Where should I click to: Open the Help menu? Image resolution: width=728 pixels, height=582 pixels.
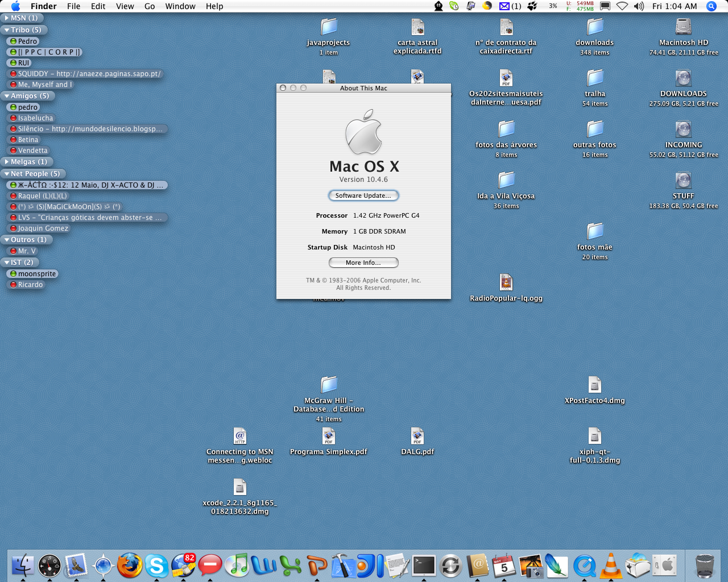214,6
